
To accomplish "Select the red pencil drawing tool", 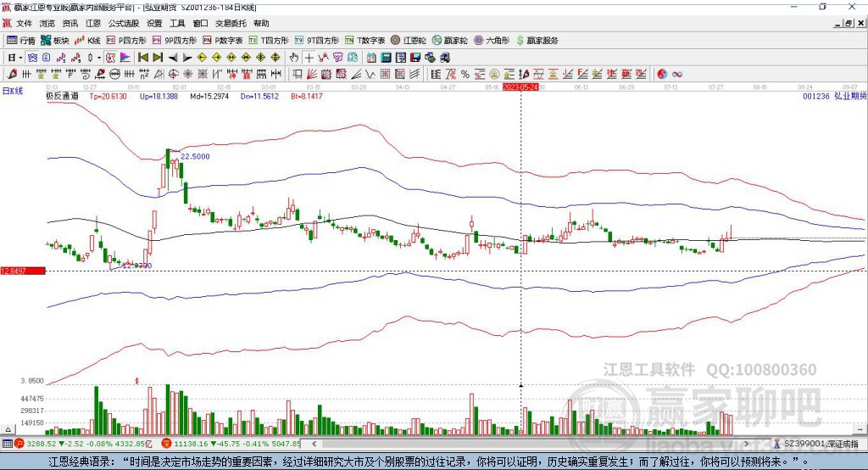I will tap(12, 75).
